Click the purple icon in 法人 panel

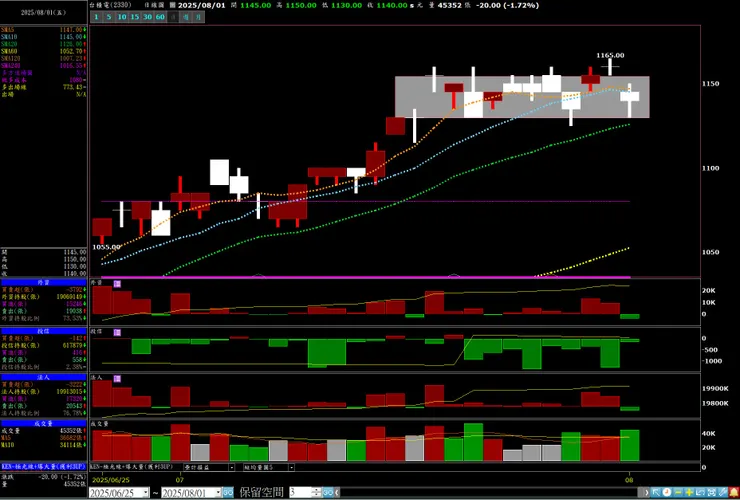click(117, 379)
